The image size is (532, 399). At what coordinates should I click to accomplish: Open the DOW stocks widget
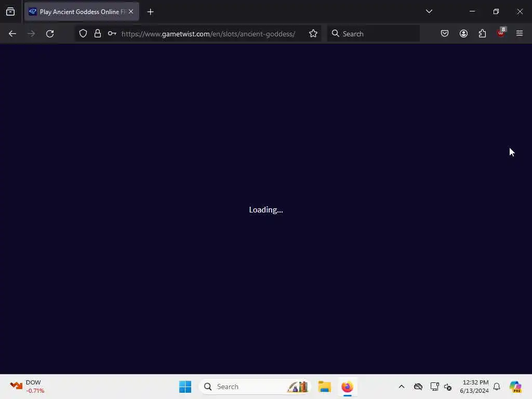tap(28, 387)
